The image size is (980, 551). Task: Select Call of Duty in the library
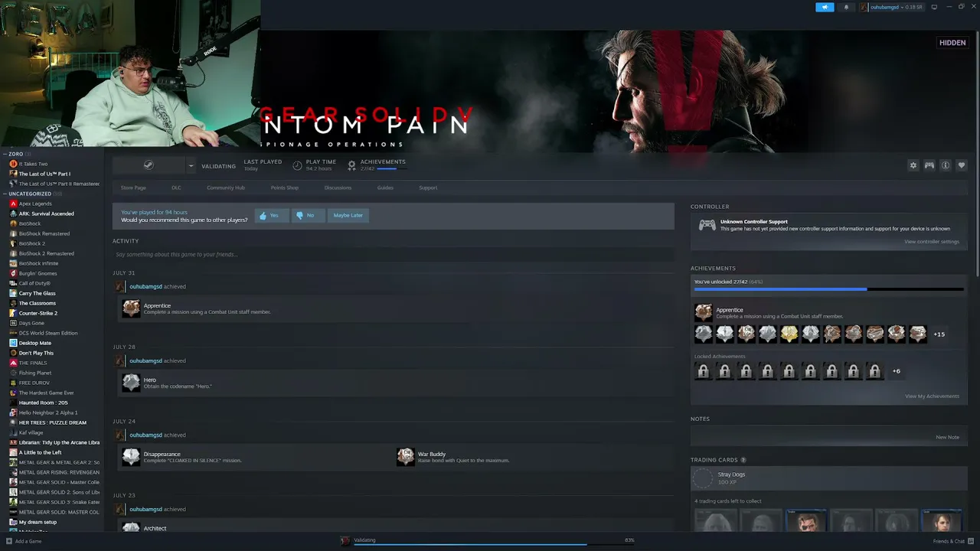pos(34,283)
